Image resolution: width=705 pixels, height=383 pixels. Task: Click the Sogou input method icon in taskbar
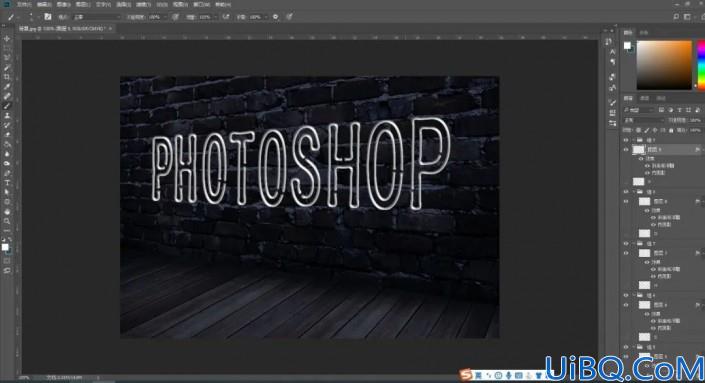(x=466, y=374)
